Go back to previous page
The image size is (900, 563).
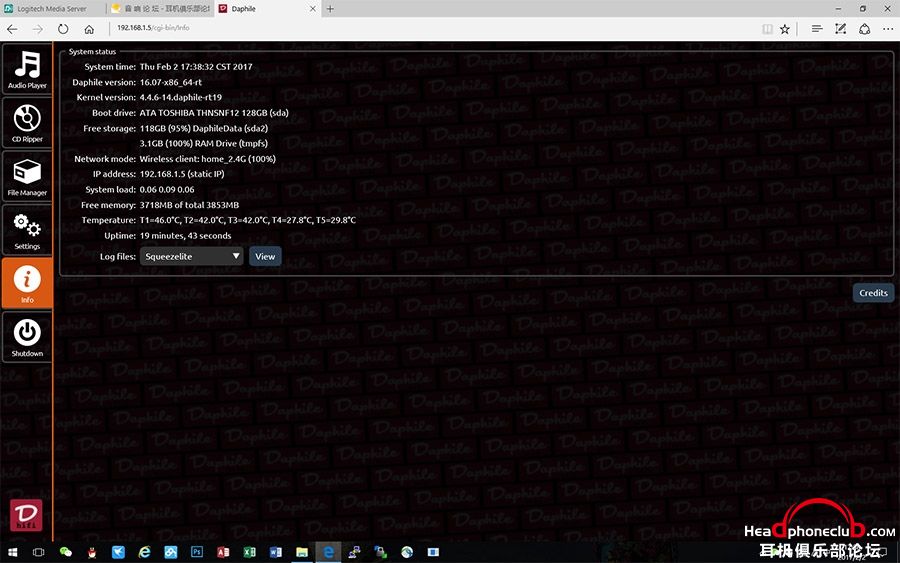click(x=12, y=29)
